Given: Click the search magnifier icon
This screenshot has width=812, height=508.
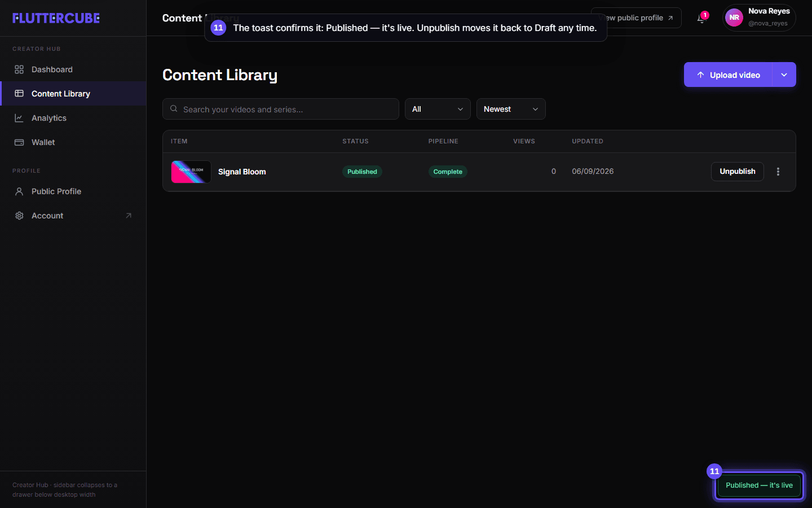Looking at the screenshot, I should coord(174,109).
